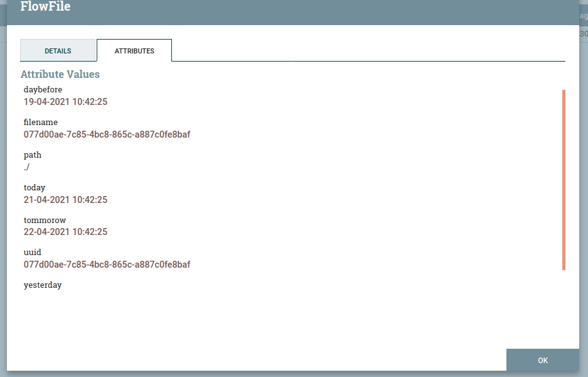588x377 pixels.
Task: Click the FlowFile dialog title
Action: (45, 7)
